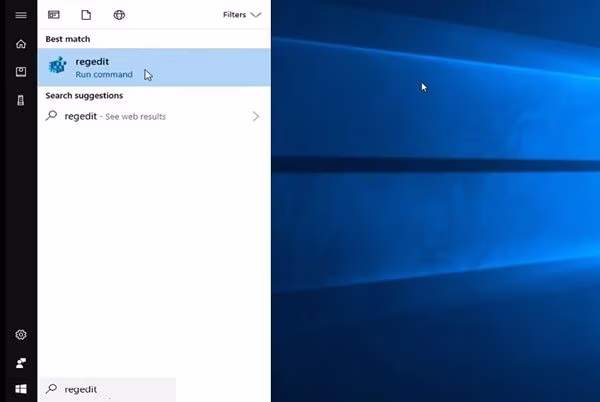
Task: Click the regedit registry cube icon
Action: 58,65
